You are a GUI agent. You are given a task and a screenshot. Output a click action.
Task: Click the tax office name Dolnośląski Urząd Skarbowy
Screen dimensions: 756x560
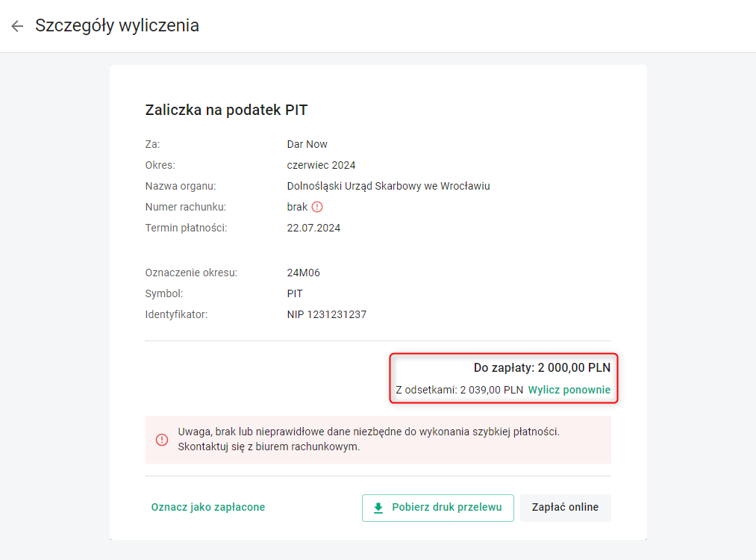pos(388,186)
